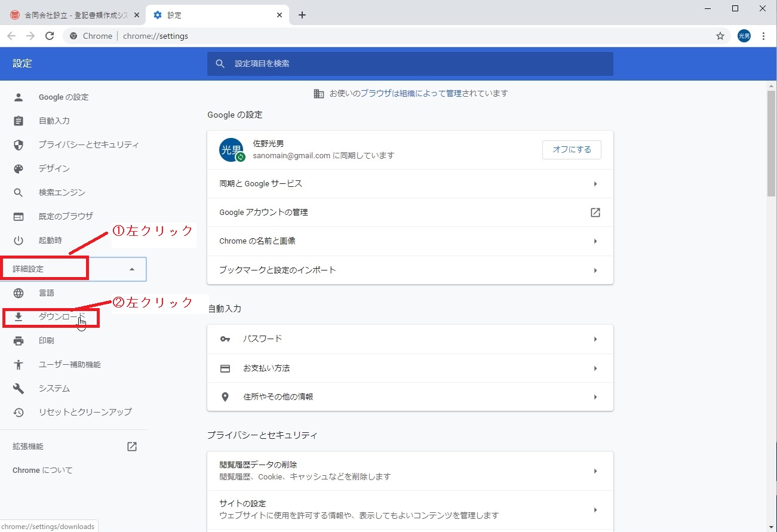Select ダウンロード in the sidebar
Viewport: 777px width, 532px height.
click(62, 316)
